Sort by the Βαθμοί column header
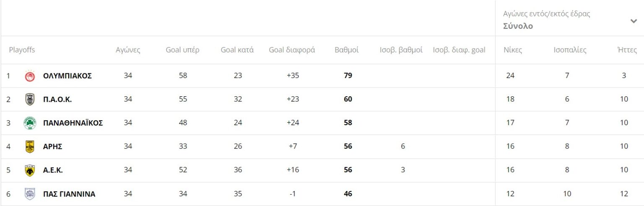The image size is (644, 206). 346,50
